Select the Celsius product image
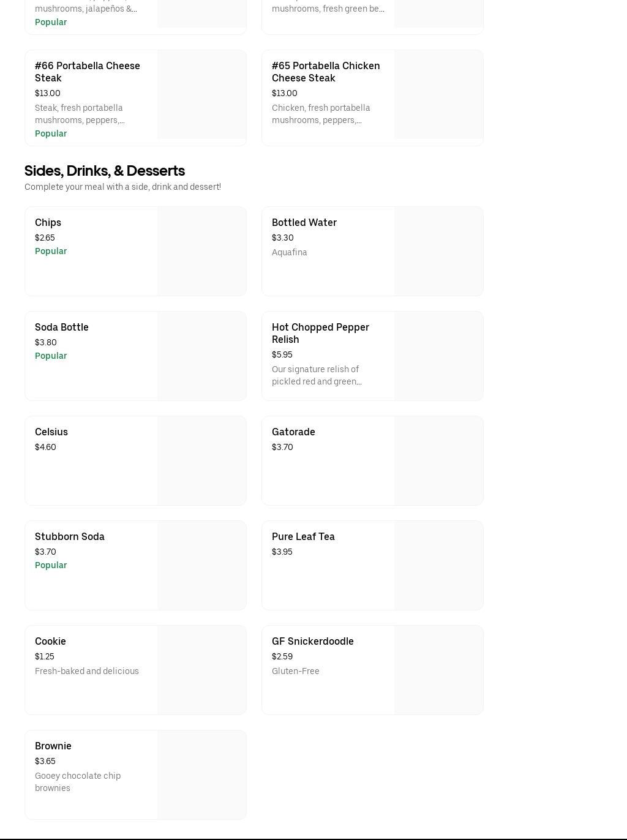Viewport: 627px width, 840px height. (201, 460)
